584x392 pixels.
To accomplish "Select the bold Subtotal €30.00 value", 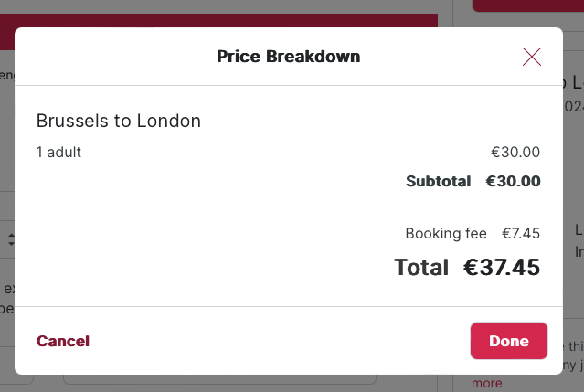I will point(513,181).
